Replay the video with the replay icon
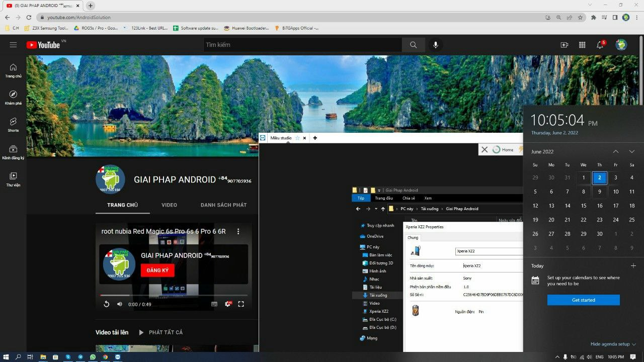 point(106,304)
